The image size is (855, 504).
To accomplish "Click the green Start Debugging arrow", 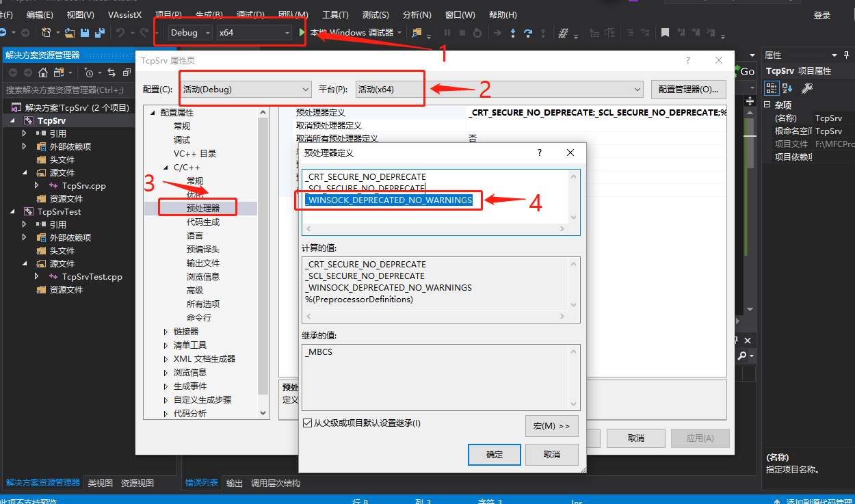I will tap(303, 32).
